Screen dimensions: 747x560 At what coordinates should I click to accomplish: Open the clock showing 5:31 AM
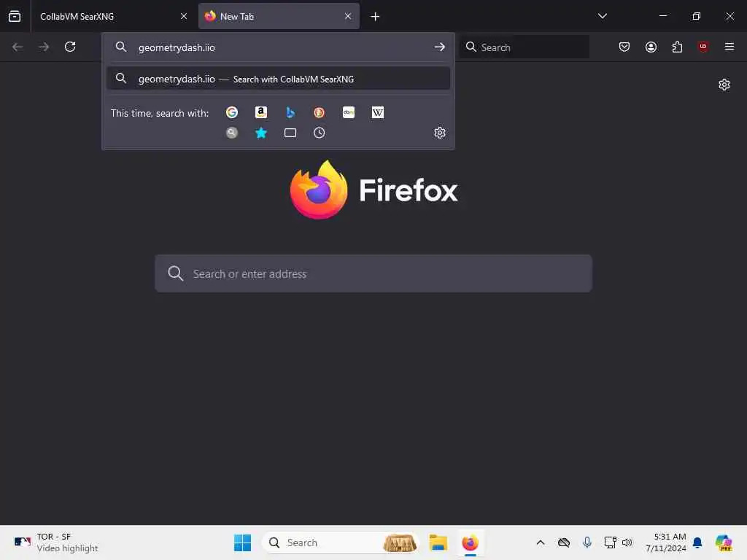point(666,542)
